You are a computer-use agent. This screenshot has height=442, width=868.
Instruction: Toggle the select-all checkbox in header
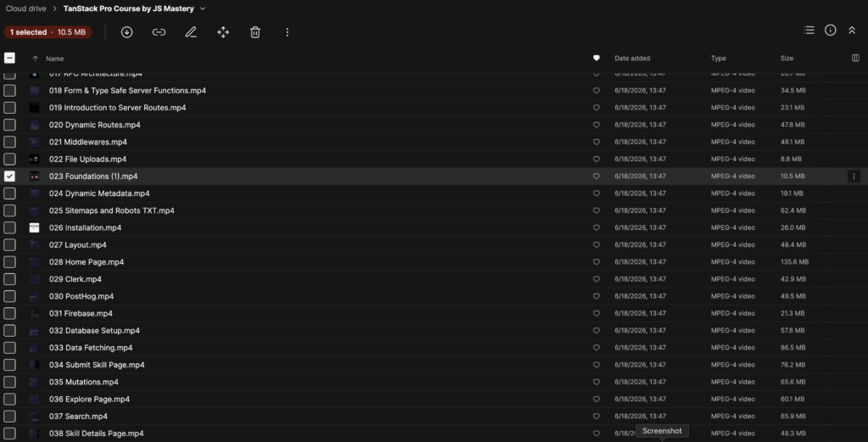pyautogui.click(x=9, y=59)
